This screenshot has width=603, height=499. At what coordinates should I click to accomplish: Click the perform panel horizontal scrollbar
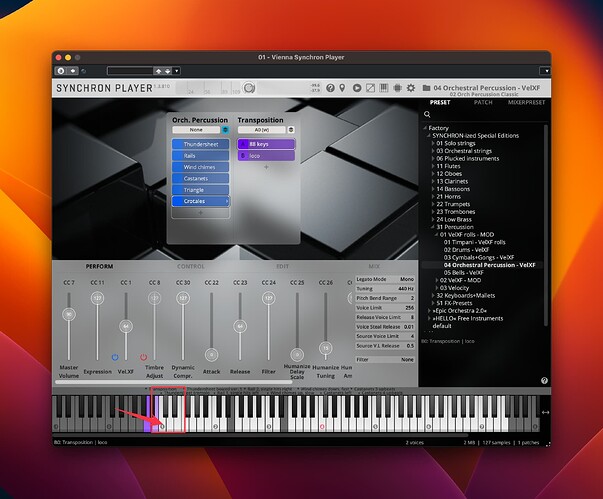(173, 382)
